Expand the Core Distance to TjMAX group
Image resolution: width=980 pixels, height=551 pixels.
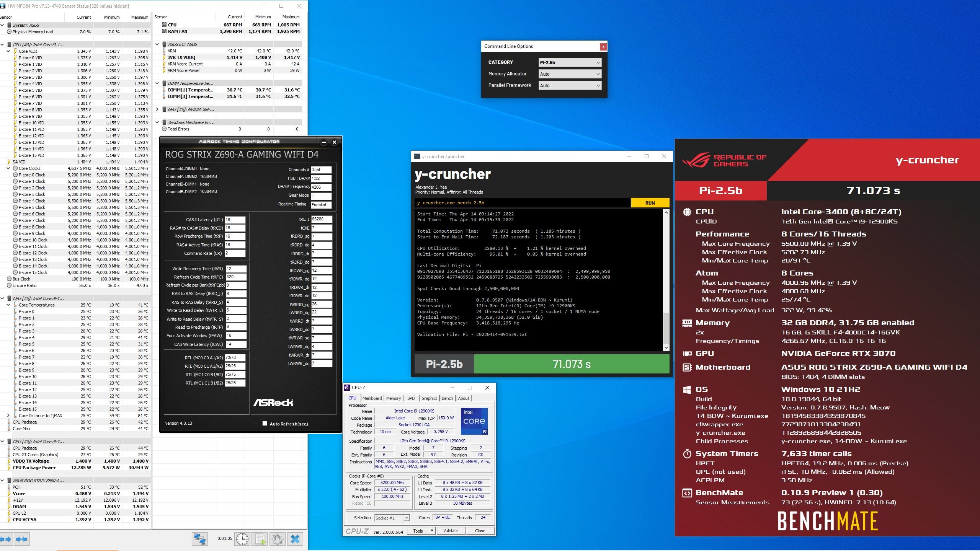click(x=8, y=416)
